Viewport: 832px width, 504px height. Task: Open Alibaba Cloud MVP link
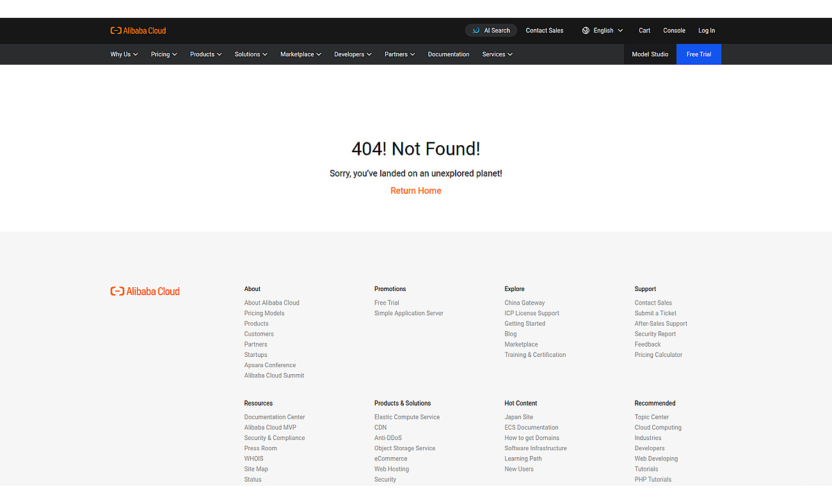click(x=270, y=427)
